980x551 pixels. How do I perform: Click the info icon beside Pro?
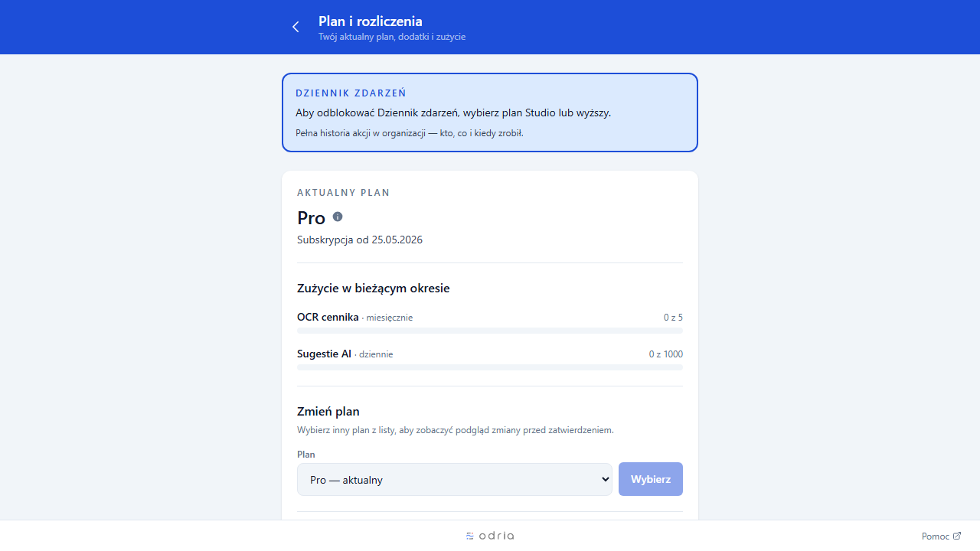click(338, 217)
